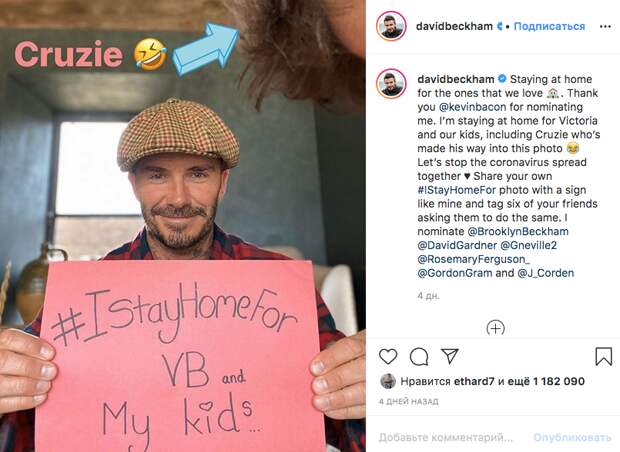This screenshot has width=620, height=452.
Task: Open @BrooklynBeckham profile mention
Action: tap(518, 231)
